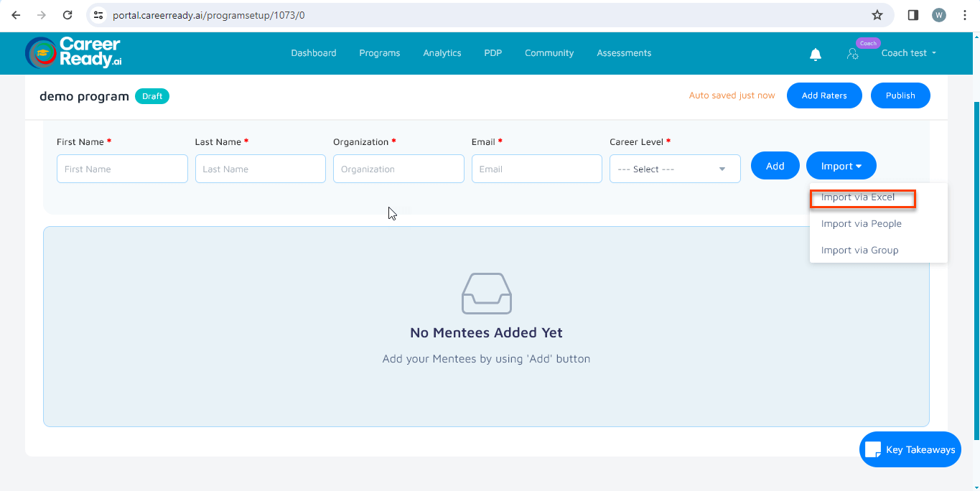980x491 pixels.
Task: Open Chrome three-dot menu
Action: 965,15
